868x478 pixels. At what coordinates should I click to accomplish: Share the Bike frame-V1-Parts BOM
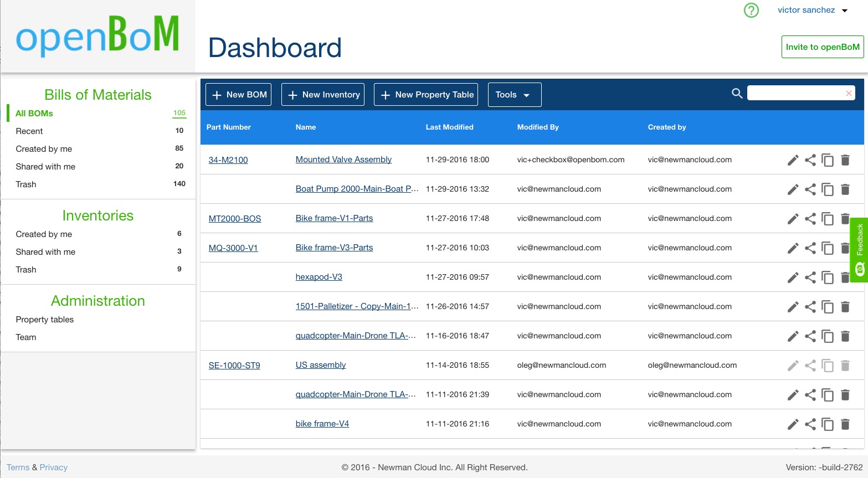coord(810,219)
